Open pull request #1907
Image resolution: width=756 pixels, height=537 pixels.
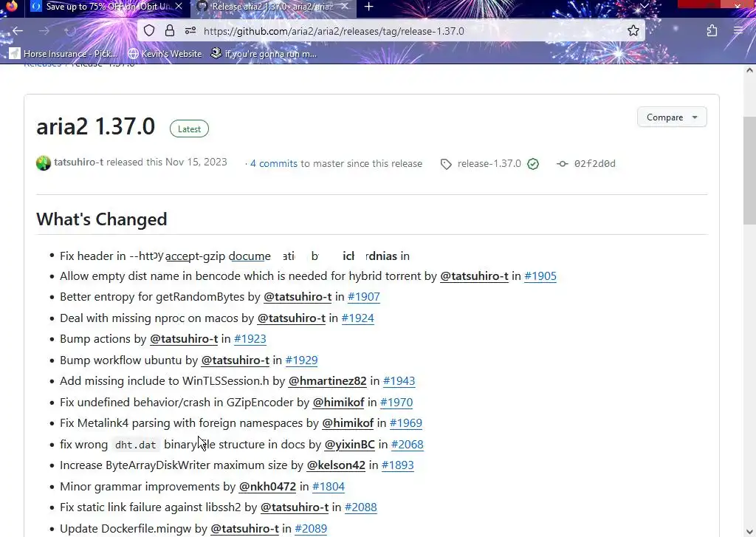coord(363,297)
